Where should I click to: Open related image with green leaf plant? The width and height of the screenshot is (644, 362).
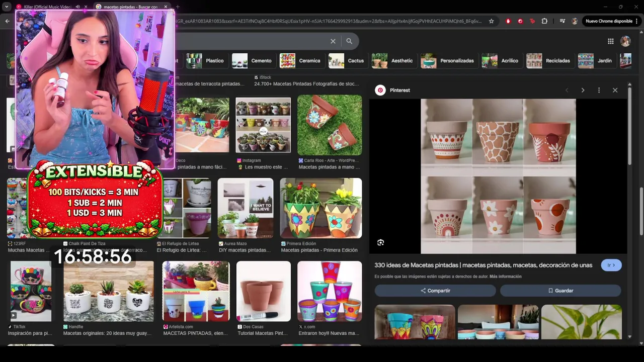pos(582,322)
